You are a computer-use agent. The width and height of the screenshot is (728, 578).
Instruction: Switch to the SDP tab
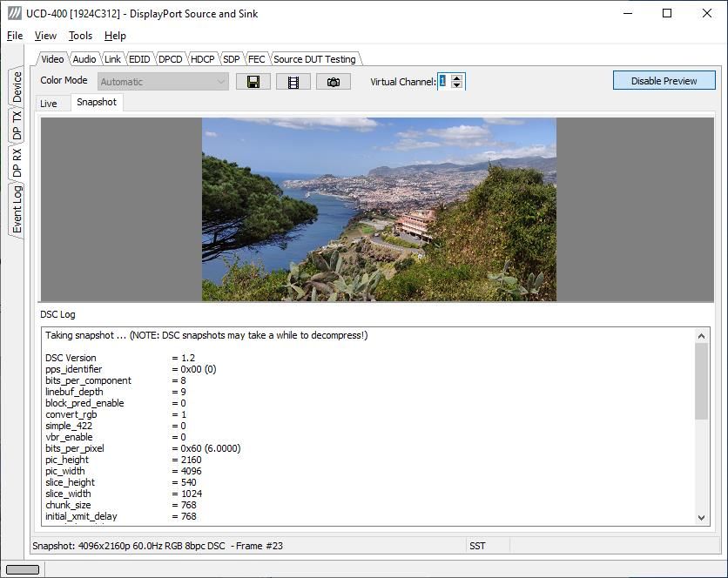click(232, 59)
